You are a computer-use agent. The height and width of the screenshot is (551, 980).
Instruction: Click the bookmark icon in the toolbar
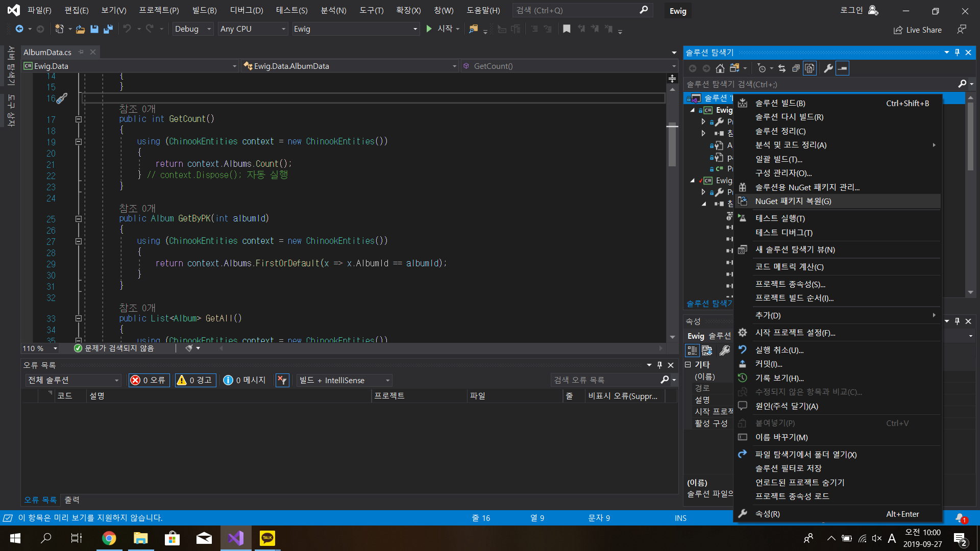tap(567, 29)
